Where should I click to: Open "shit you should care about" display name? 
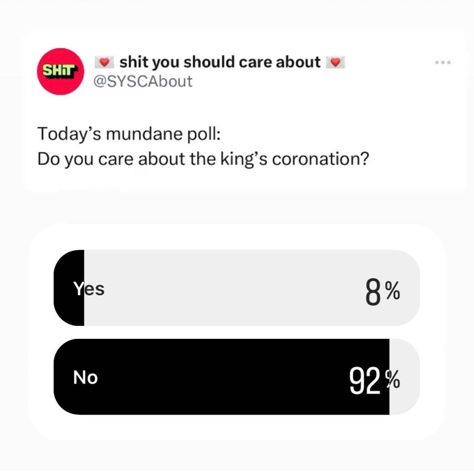[x=220, y=62]
